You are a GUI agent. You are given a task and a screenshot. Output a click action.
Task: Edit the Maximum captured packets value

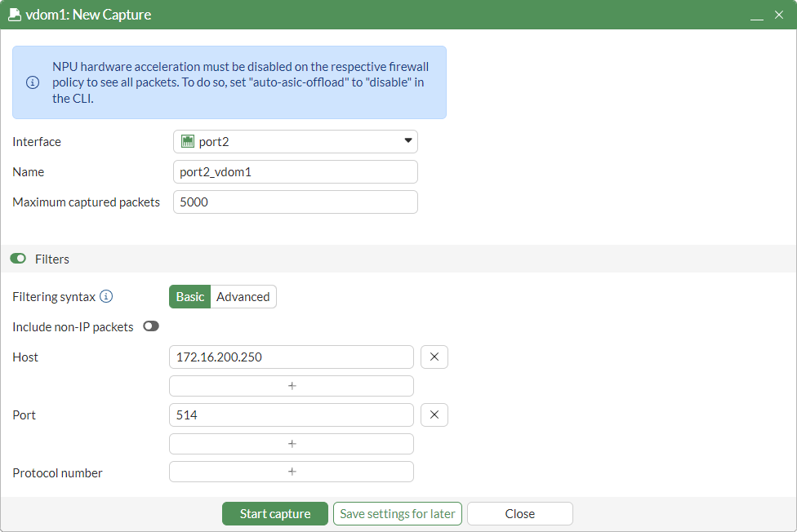point(294,202)
